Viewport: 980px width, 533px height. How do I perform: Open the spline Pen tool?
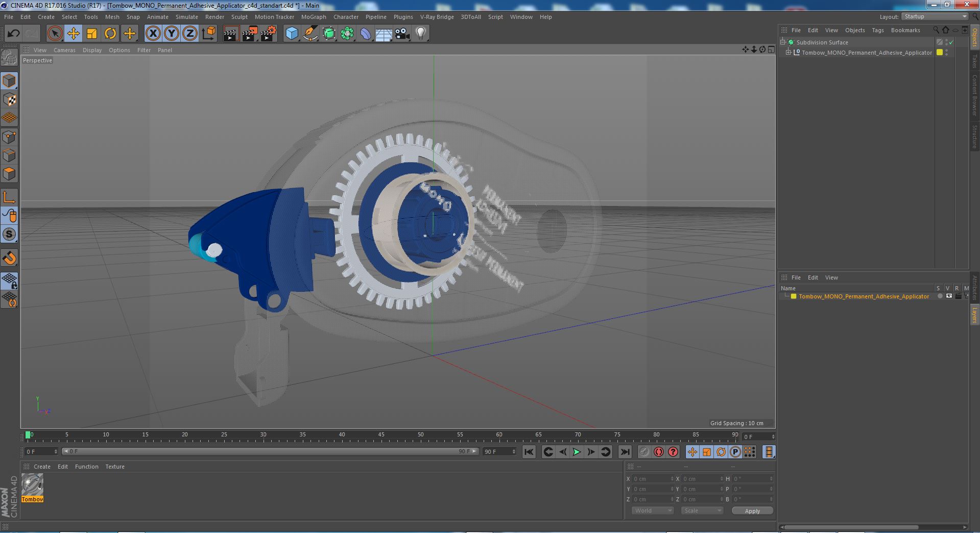tap(310, 34)
